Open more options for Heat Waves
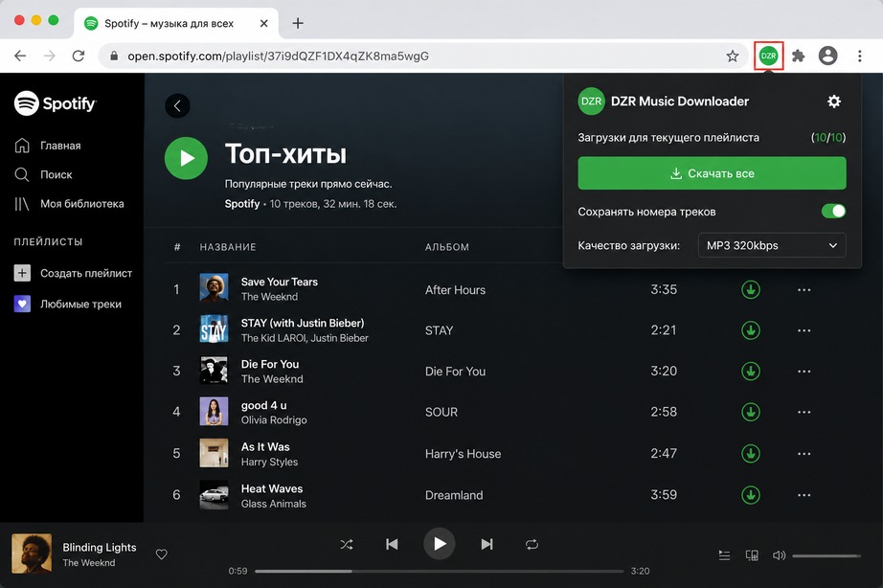Viewport: 883px width, 588px height. (x=804, y=495)
